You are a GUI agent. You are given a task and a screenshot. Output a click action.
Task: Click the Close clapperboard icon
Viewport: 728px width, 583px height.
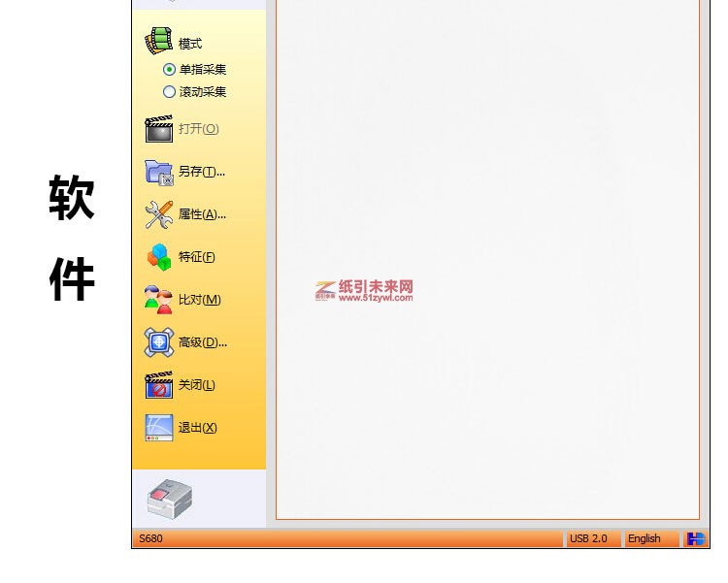tap(158, 385)
